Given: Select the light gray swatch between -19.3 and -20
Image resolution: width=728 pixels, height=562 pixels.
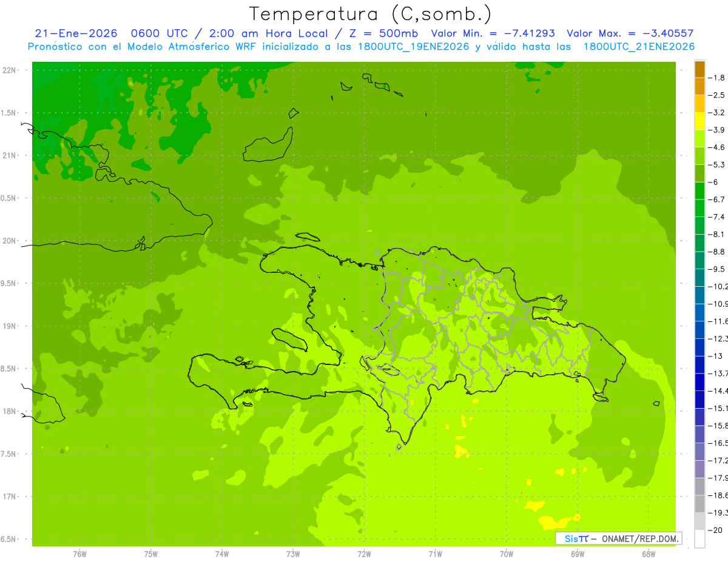Looking at the screenshot, I should (699, 521).
